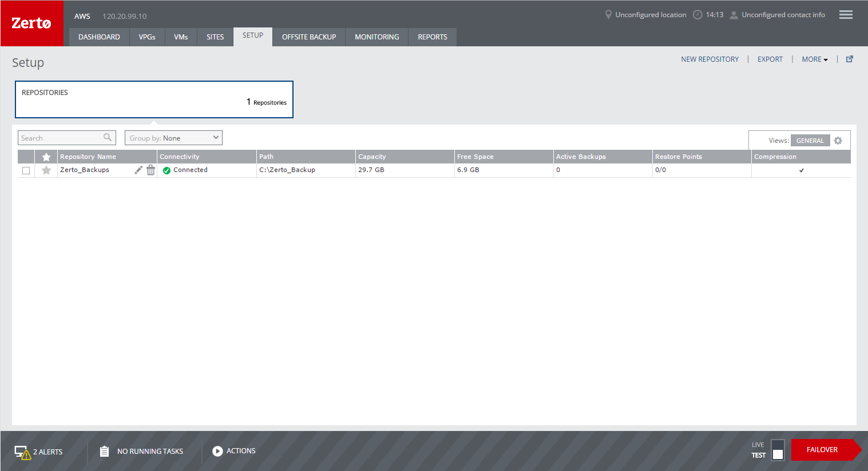Select the Zerto_Backups row checkbox
The image size is (868, 471).
coord(26,170)
